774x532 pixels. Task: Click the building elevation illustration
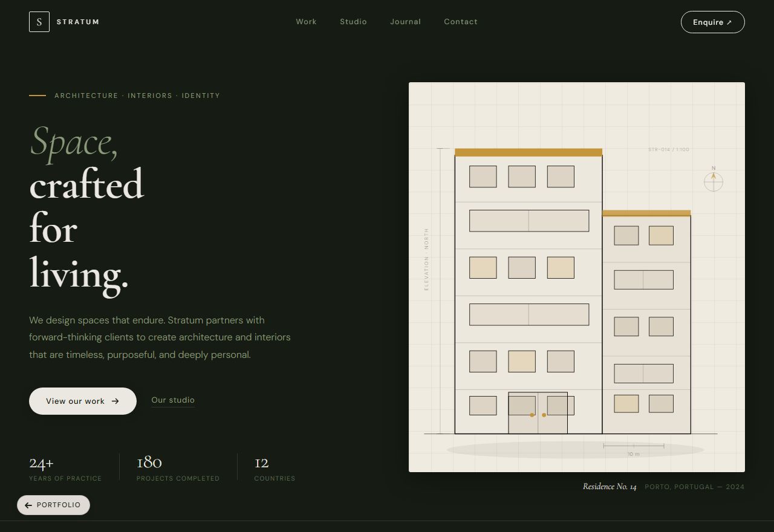coord(577,277)
